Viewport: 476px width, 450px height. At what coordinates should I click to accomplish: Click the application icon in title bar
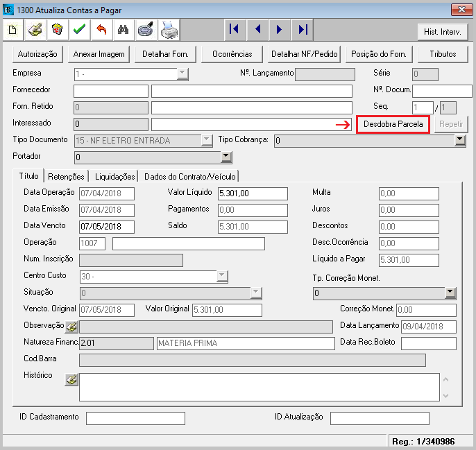pos(8,10)
